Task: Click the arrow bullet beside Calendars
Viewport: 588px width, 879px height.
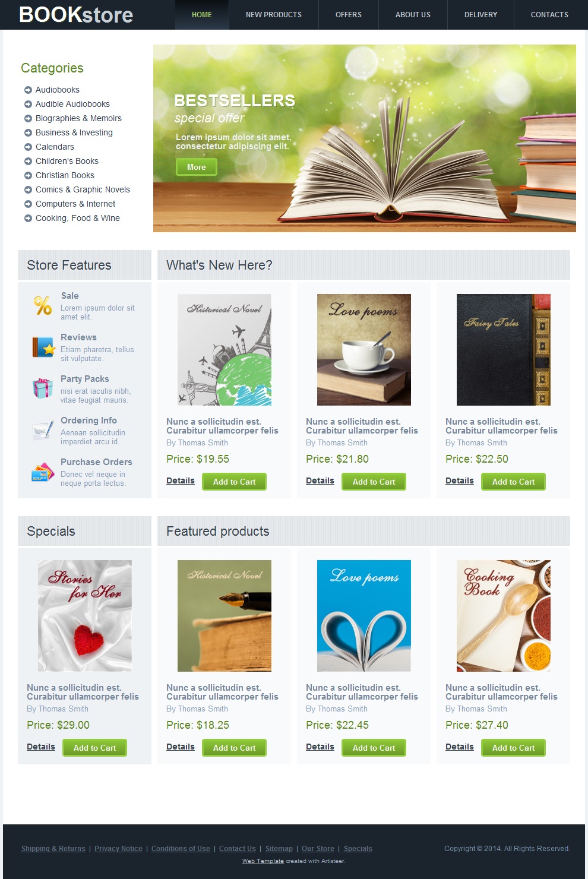Action: point(28,147)
